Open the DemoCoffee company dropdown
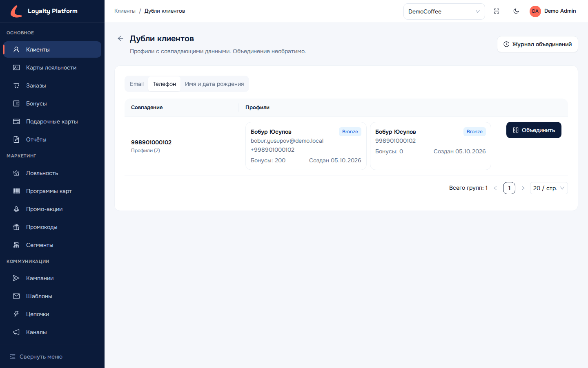Image resolution: width=588 pixels, height=368 pixels. click(444, 11)
